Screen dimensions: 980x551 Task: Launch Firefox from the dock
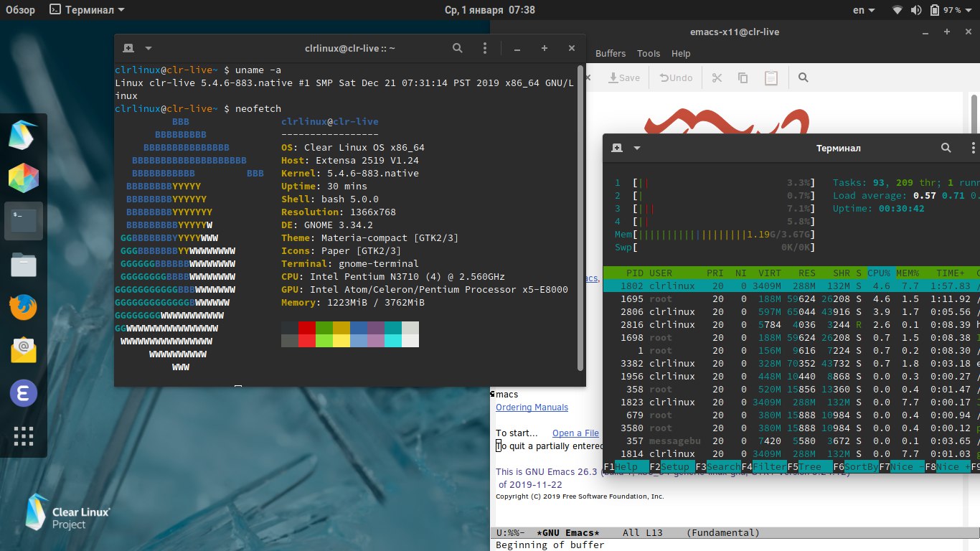tap(23, 308)
